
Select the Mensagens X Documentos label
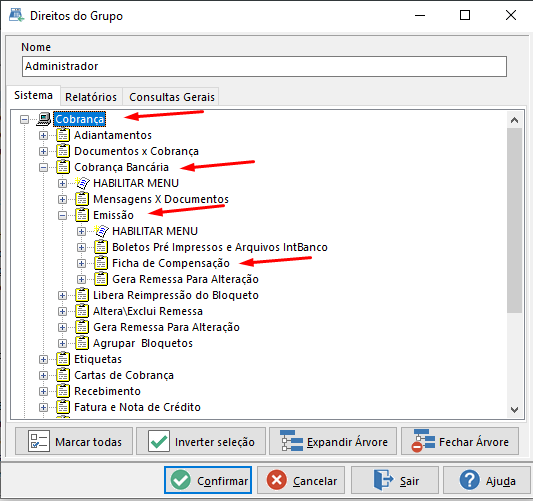tap(161, 199)
